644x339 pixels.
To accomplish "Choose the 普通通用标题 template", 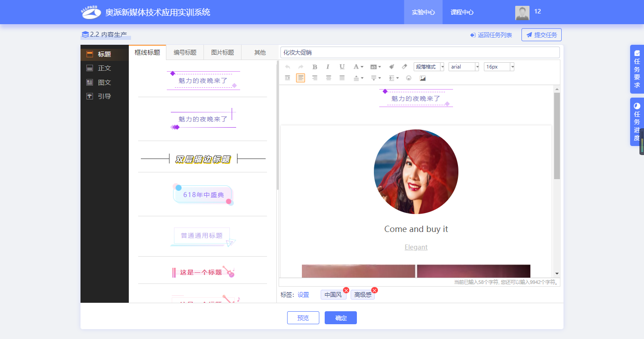I will [202, 236].
